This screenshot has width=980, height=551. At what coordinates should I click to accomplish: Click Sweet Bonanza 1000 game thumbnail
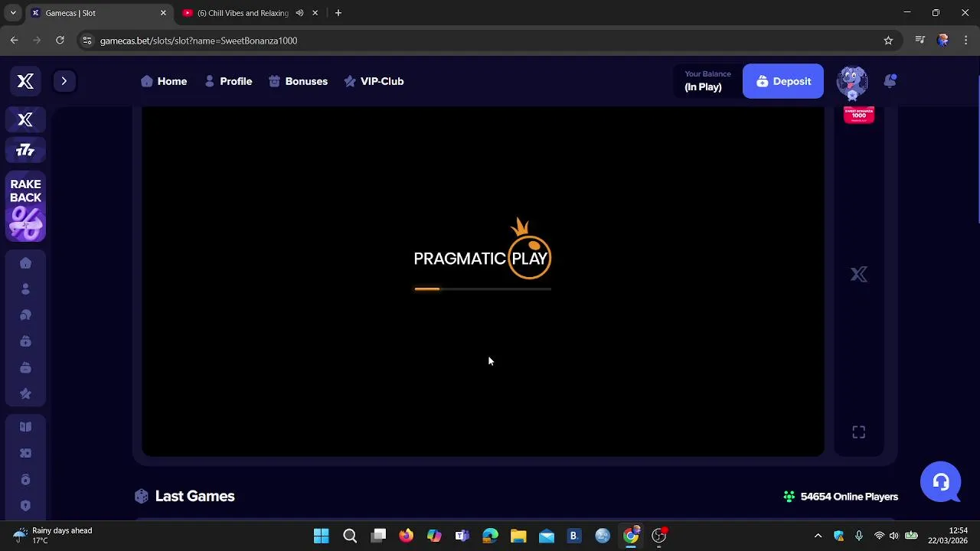(859, 115)
